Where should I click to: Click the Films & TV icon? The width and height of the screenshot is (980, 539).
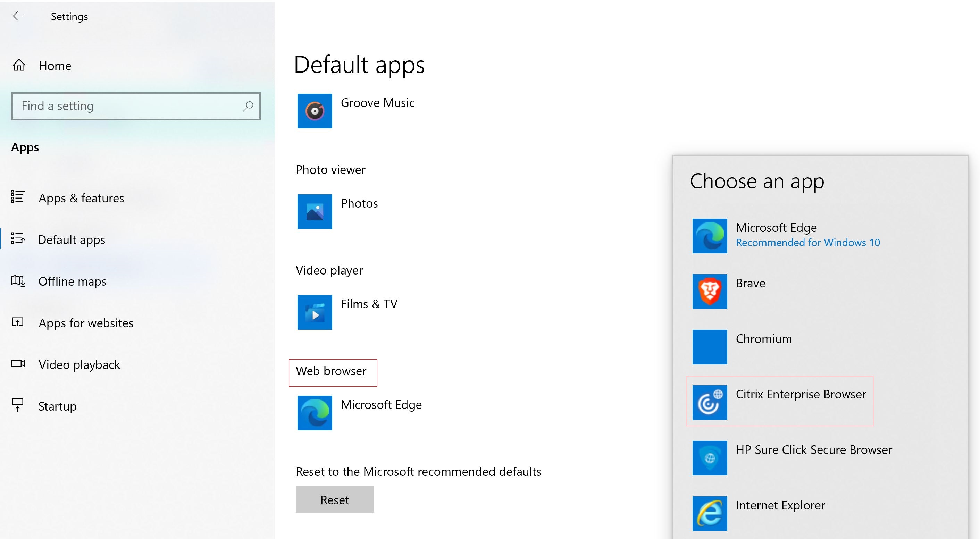pos(315,312)
